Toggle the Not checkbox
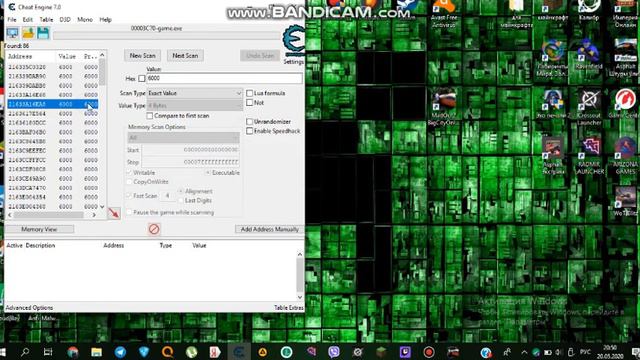Screen dimensions: 640x360 [x=249, y=103]
